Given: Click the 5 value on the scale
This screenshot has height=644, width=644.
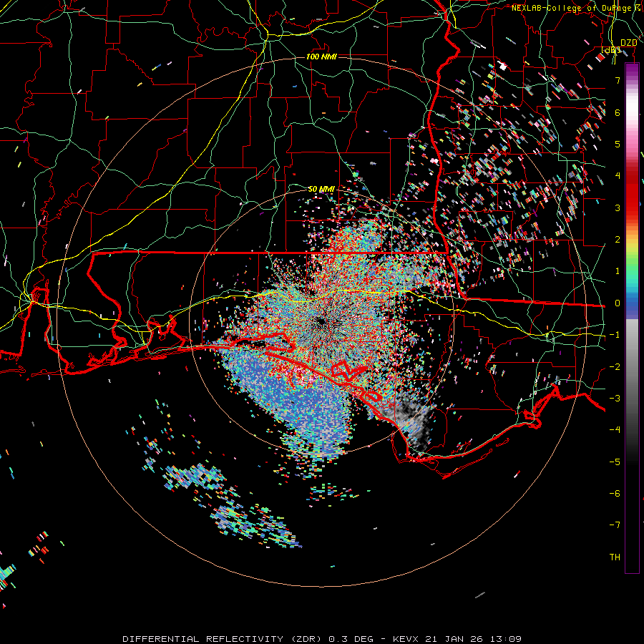Looking at the screenshot, I should (618, 144).
